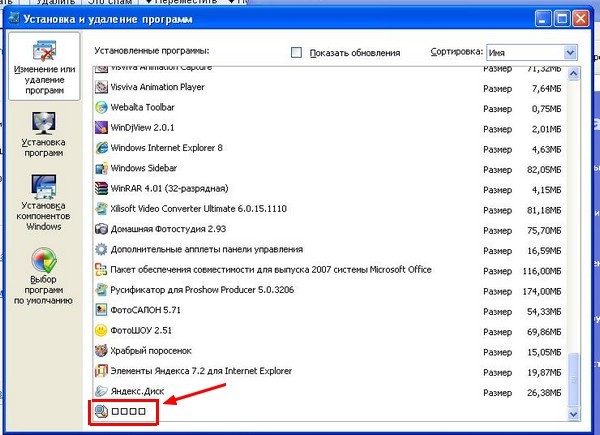Select the 'Яндекс.Диск' entry

click(137, 391)
